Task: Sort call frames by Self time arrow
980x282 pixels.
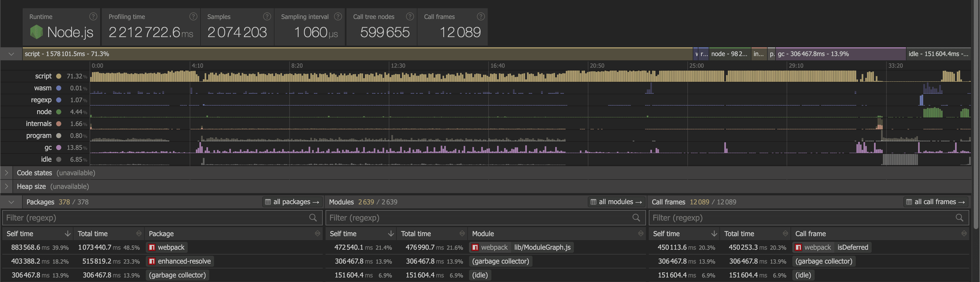Action: point(714,233)
